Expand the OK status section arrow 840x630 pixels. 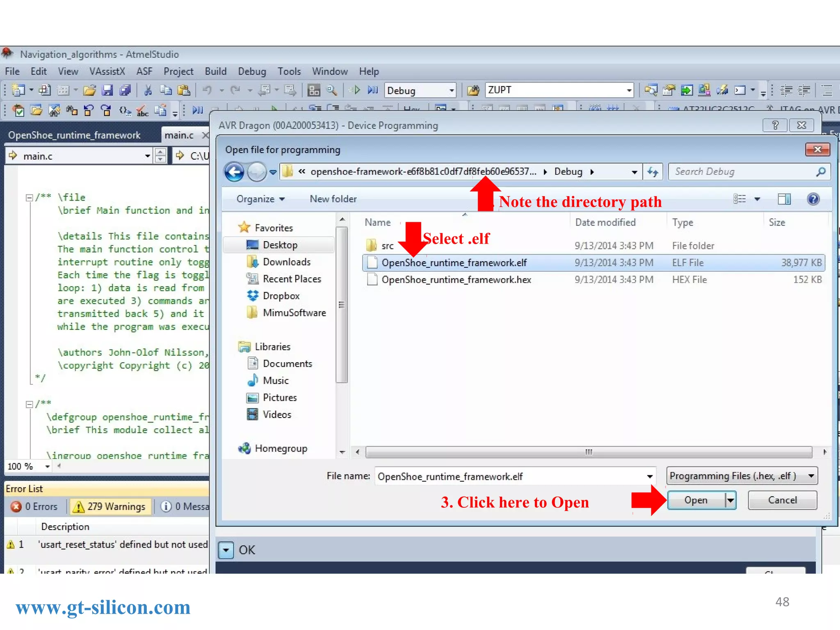(226, 550)
